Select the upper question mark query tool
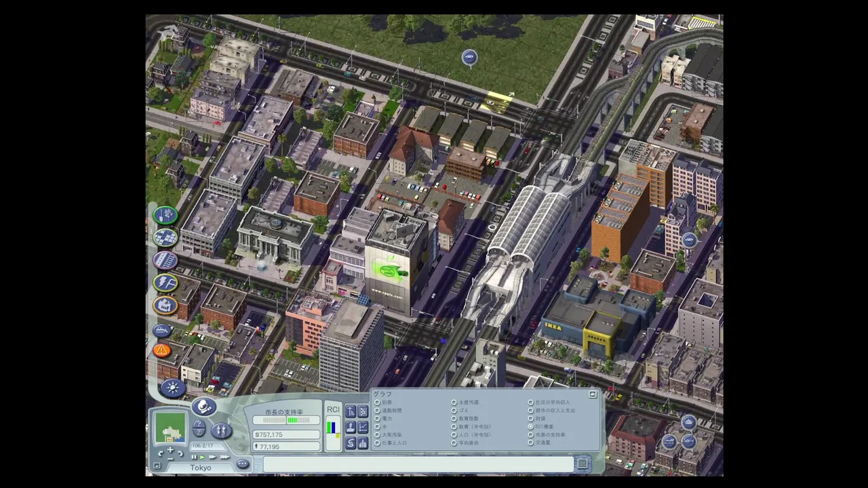Image resolution: width=868 pixels, height=488 pixels. [x=199, y=424]
